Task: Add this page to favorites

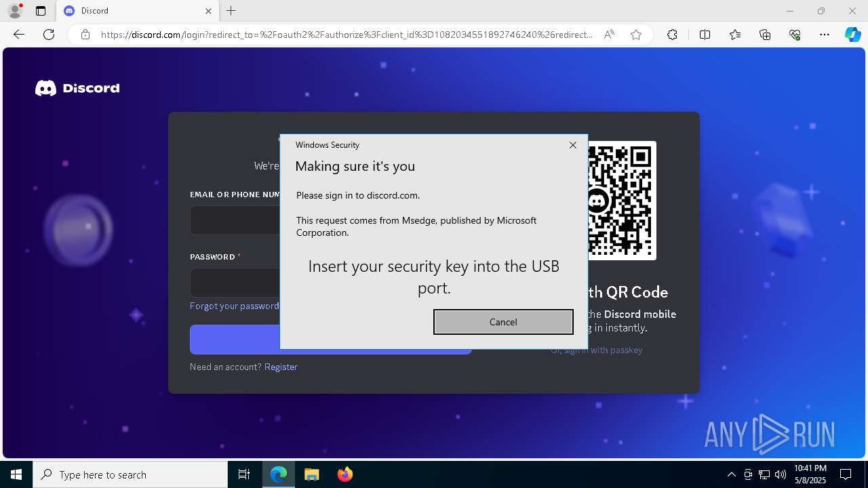Action: [x=636, y=35]
